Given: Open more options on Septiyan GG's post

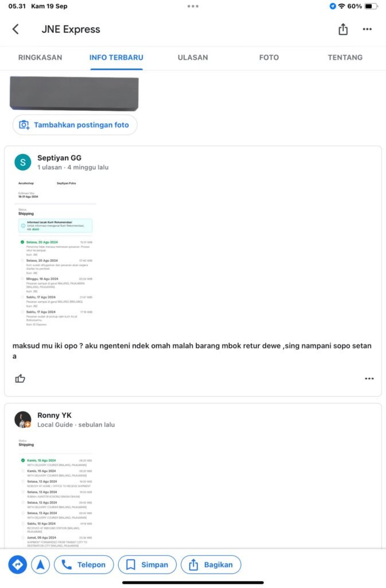Looking at the screenshot, I should tap(369, 379).
